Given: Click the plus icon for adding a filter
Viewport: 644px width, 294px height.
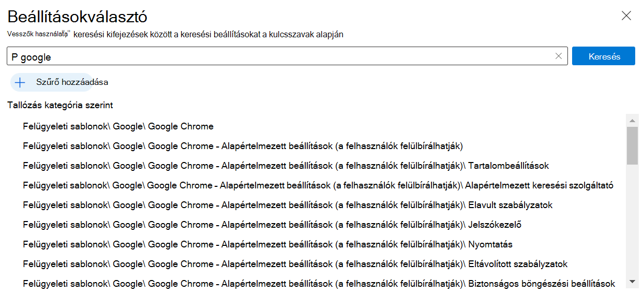Looking at the screenshot, I should tap(20, 82).
